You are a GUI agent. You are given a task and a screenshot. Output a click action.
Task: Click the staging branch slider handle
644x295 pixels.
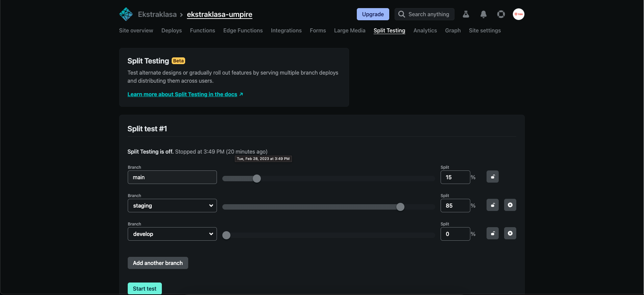[400, 207]
